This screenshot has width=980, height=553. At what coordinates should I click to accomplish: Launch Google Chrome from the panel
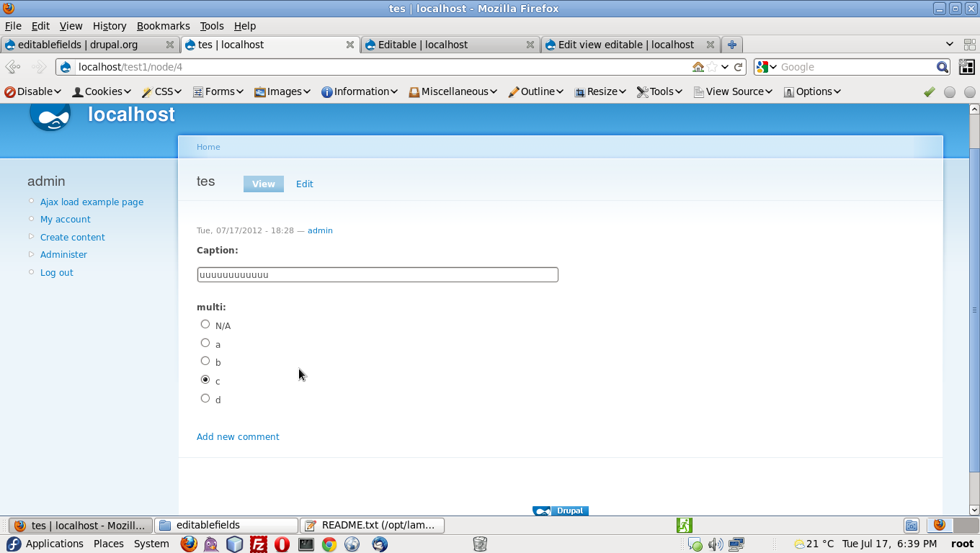(x=329, y=544)
